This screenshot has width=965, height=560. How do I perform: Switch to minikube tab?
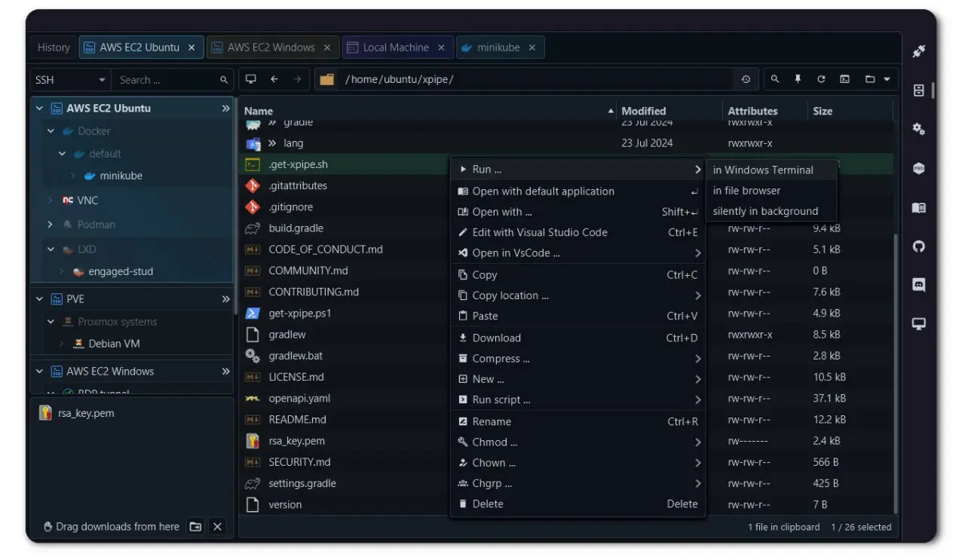499,47
